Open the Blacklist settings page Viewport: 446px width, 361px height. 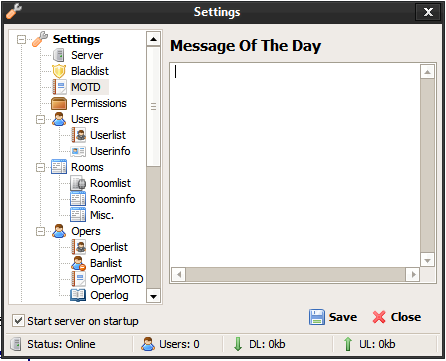pyautogui.click(x=90, y=71)
